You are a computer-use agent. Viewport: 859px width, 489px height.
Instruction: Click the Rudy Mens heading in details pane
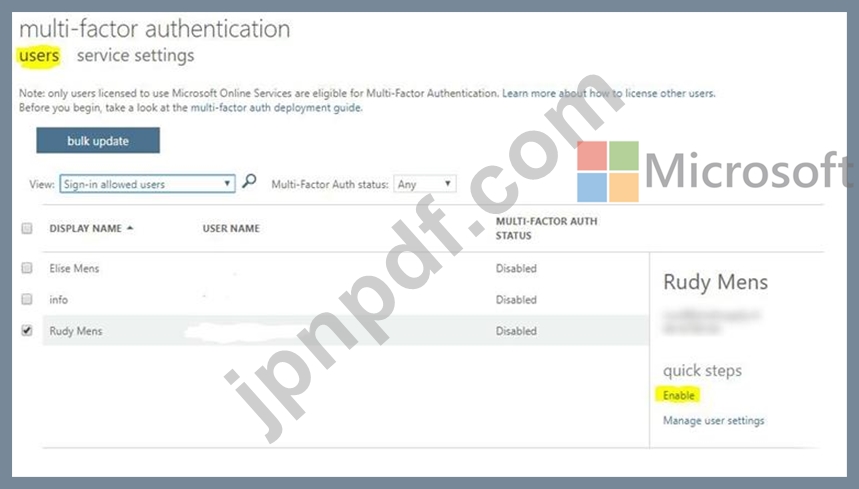pyautogui.click(x=715, y=282)
